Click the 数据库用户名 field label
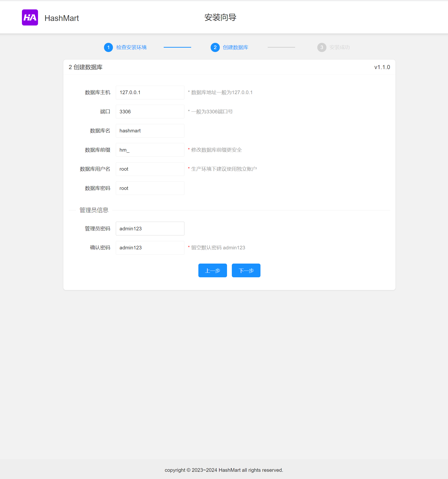Viewport: 448px width, 479px height. point(95,169)
